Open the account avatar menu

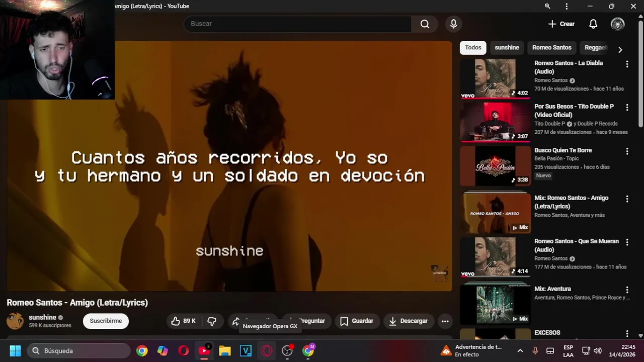coord(617,24)
